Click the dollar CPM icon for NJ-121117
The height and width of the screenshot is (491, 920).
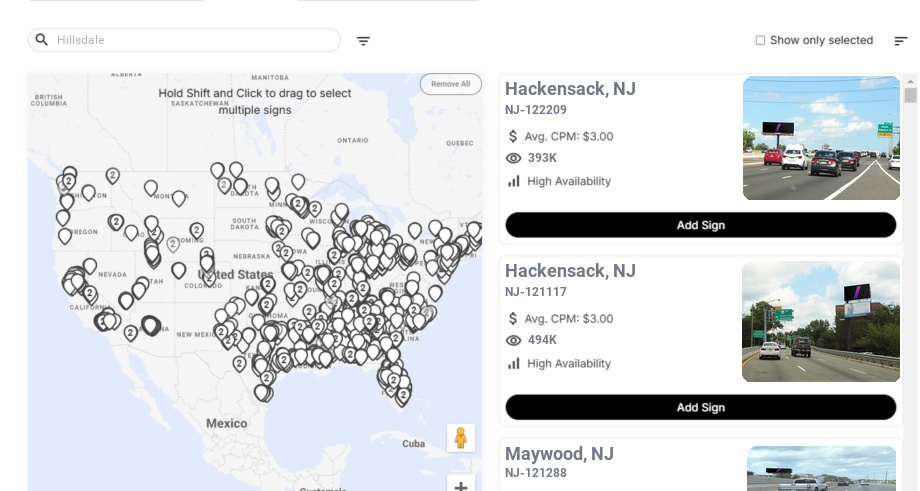pyautogui.click(x=514, y=319)
